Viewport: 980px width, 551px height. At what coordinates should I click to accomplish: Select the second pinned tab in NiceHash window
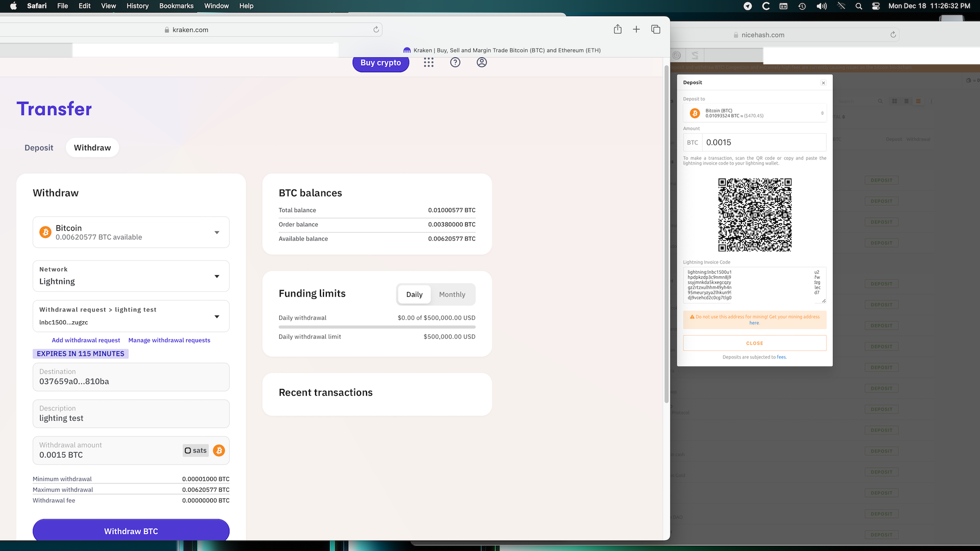click(x=695, y=55)
